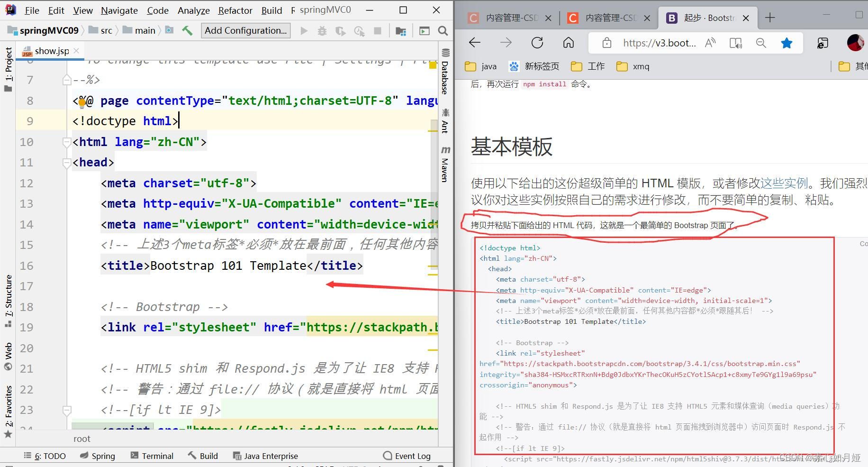Click the Read aloud icon in address bar
Viewport: 868px width, 467px height.
710,43
